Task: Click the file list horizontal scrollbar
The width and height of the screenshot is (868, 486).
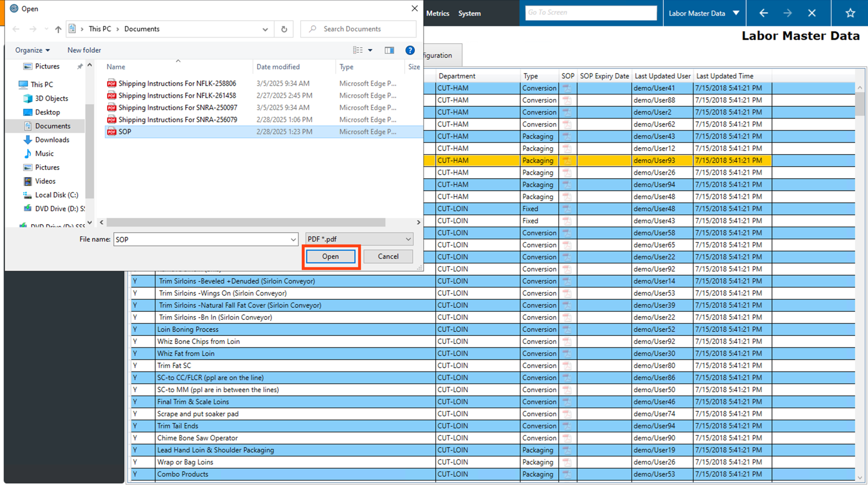Action: tap(246, 222)
